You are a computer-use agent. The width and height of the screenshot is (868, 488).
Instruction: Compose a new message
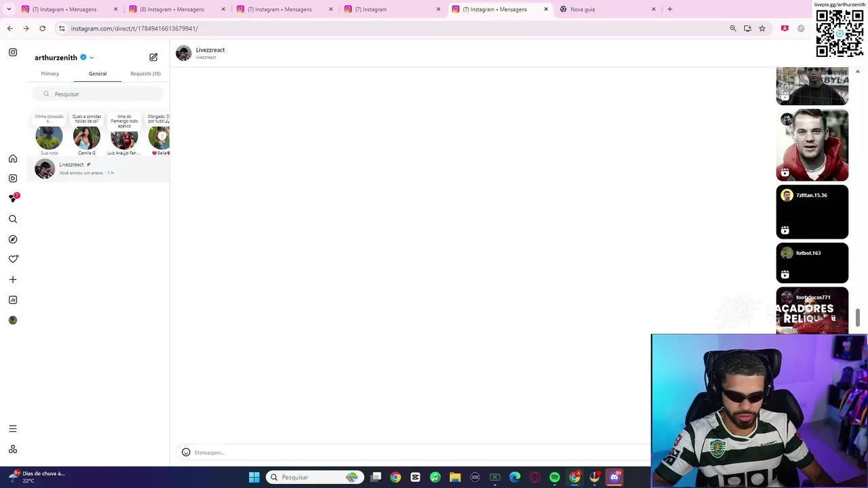(153, 58)
